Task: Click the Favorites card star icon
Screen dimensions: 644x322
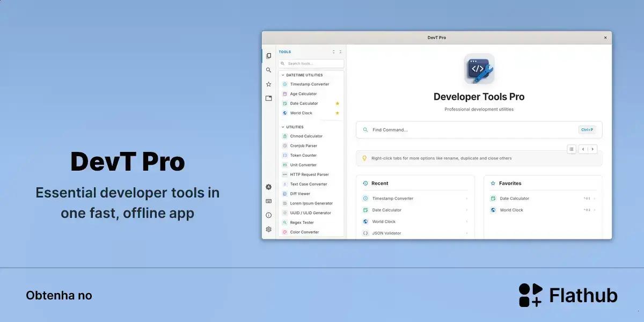Action: point(493,184)
